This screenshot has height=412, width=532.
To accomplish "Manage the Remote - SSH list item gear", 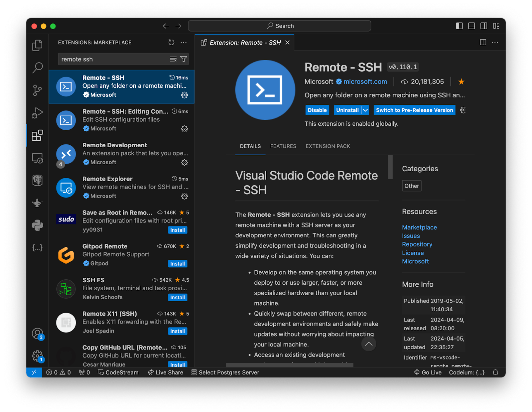I will (x=185, y=95).
